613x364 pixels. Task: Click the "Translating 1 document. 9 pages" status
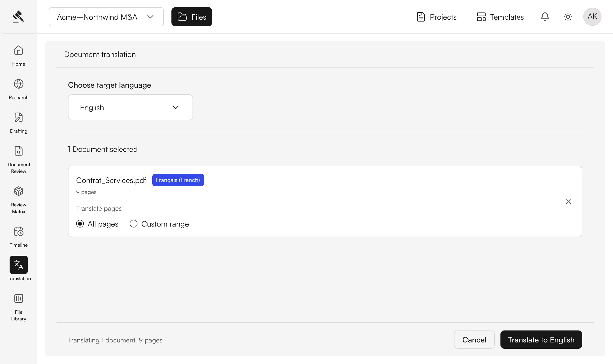[115, 340]
